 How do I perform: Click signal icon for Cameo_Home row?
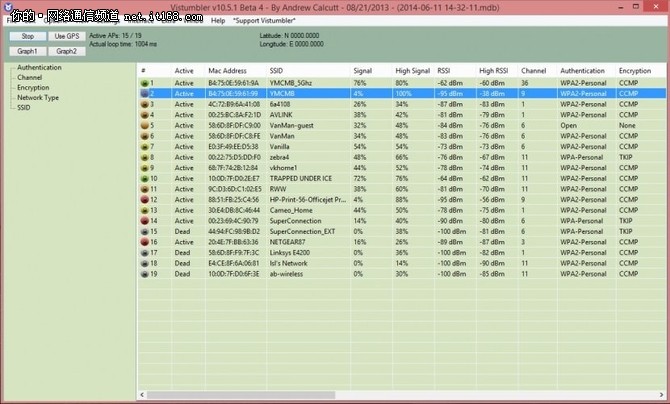144,210
